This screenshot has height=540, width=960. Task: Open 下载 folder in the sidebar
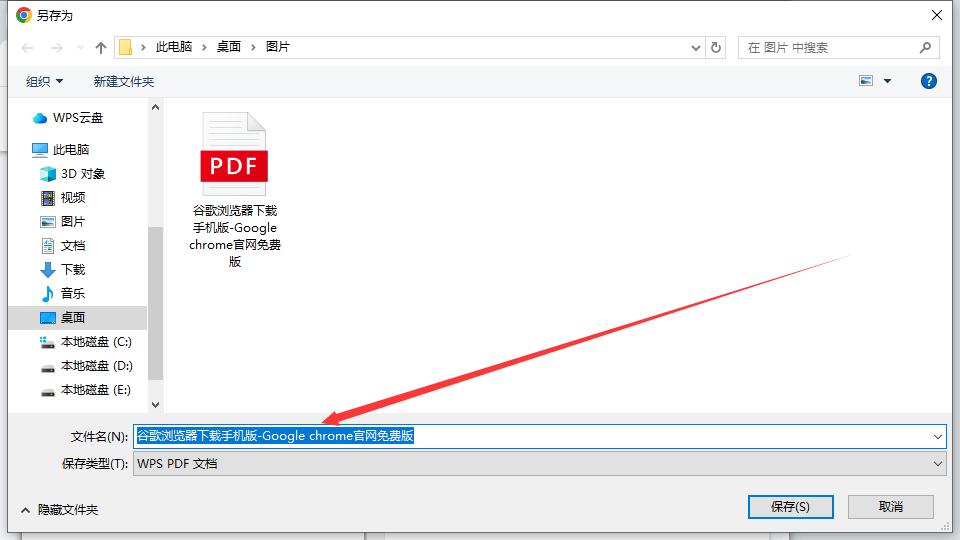pos(62,269)
